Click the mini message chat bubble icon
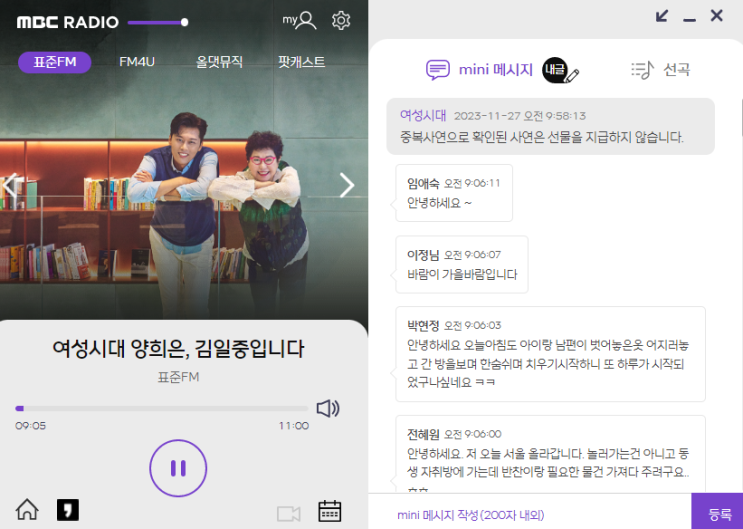 tap(438, 70)
